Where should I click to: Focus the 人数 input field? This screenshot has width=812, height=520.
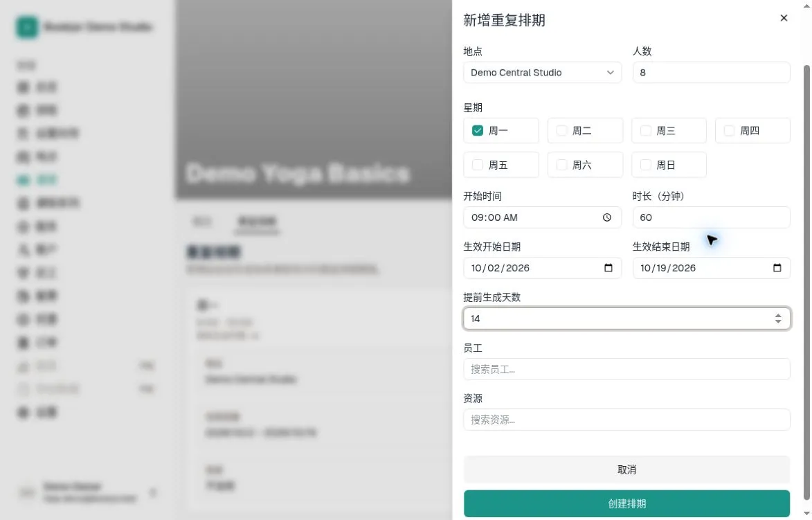(x=711, y=73)
